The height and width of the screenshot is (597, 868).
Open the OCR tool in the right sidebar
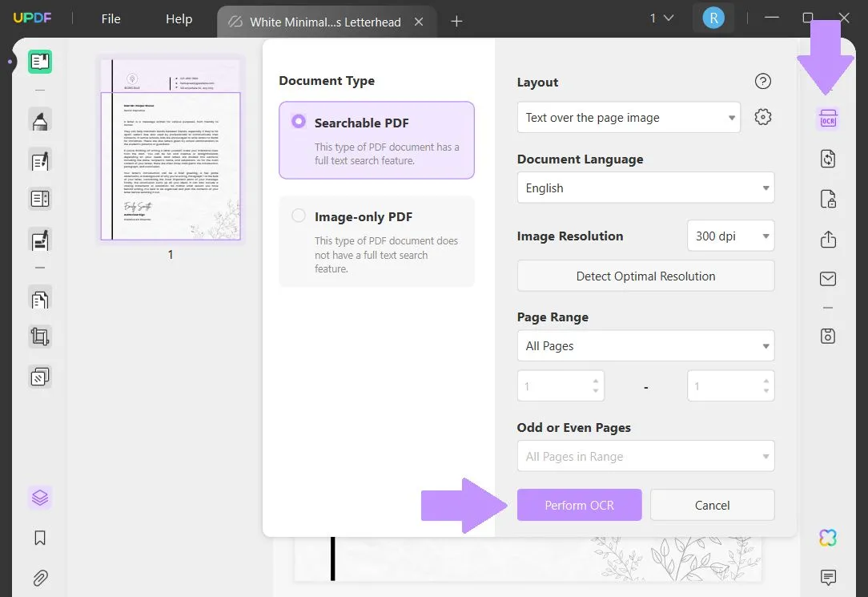(x=828, y=118)
